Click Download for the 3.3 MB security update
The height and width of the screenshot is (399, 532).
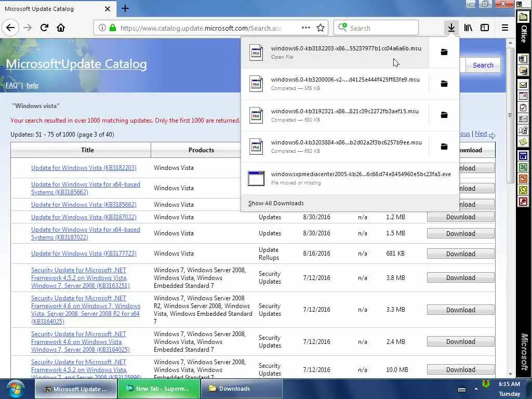[460, 310]
